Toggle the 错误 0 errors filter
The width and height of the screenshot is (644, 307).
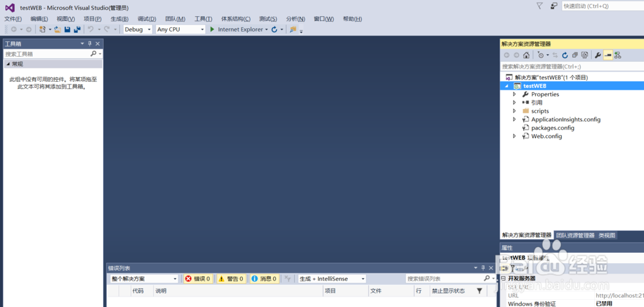click(198, 279)
